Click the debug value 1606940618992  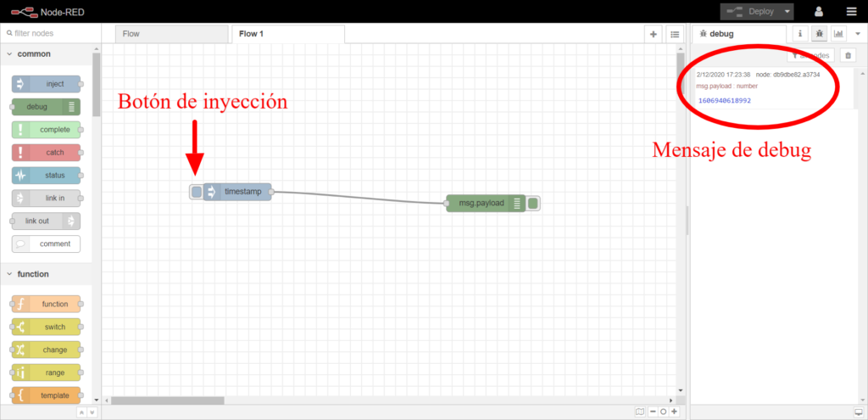coord(725,101)
